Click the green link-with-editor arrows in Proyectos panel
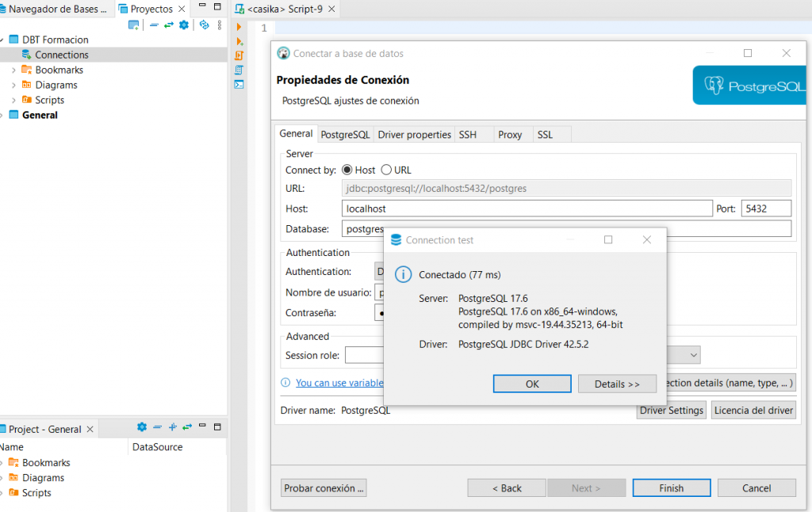Viewport: 812px width, 512px height. click(168, 25)
